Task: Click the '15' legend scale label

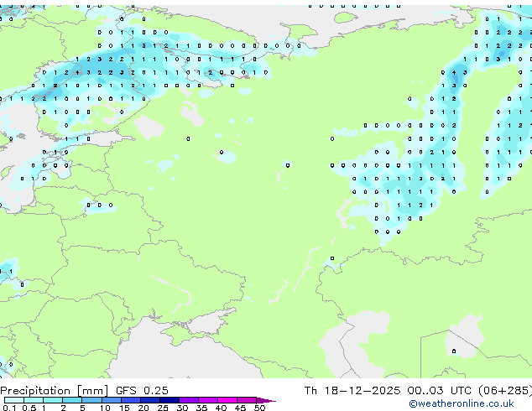Action: pos(124,408)
